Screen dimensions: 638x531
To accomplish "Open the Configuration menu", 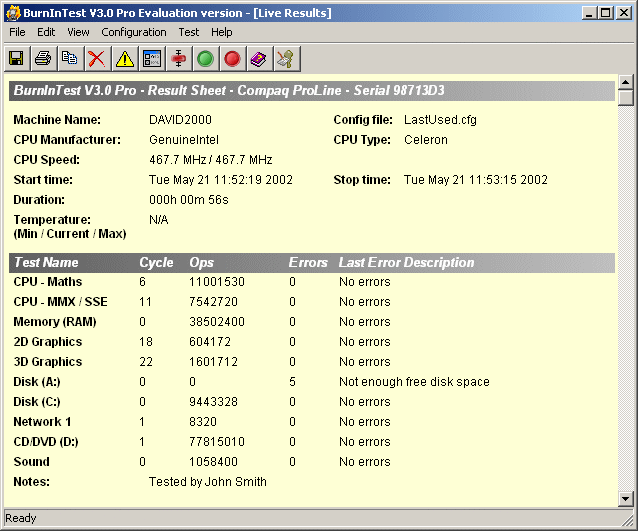I will click(x=134, y=32).
